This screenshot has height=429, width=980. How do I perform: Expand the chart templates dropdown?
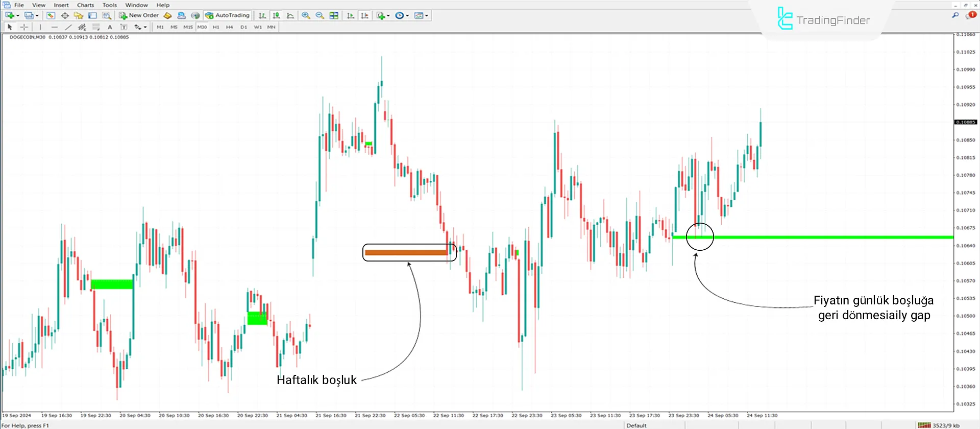tap(427, 16)
